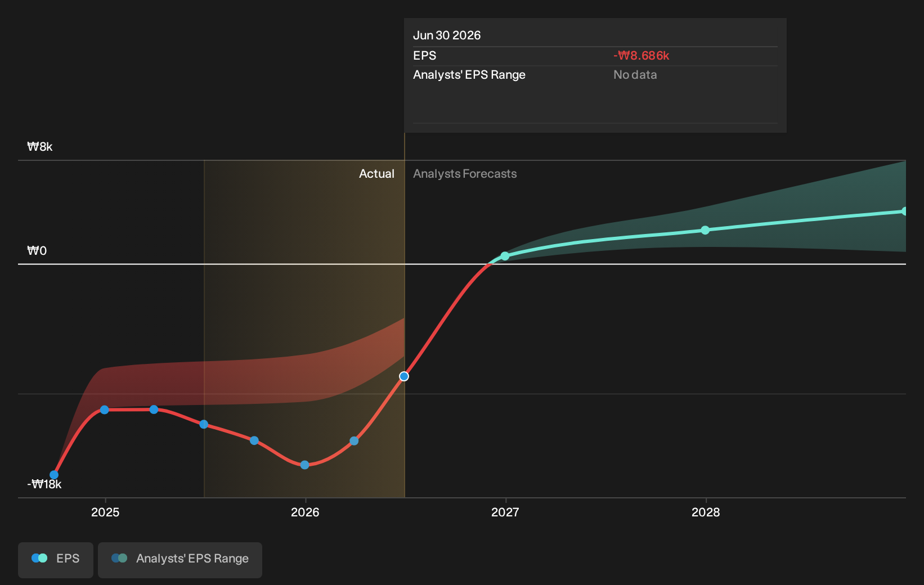924x585 pixels.
Task: Click the 2025 x-axis label
Action: 105,512
